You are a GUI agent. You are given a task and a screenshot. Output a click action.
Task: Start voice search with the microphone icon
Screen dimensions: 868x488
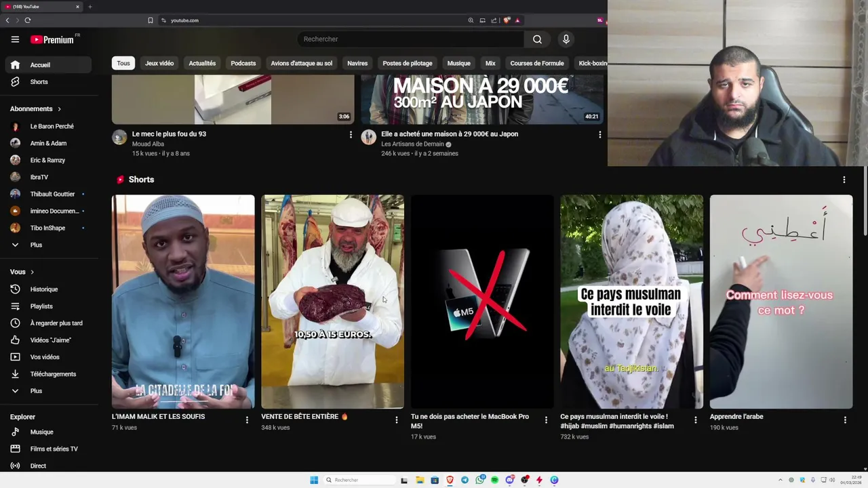coord(566,39)
